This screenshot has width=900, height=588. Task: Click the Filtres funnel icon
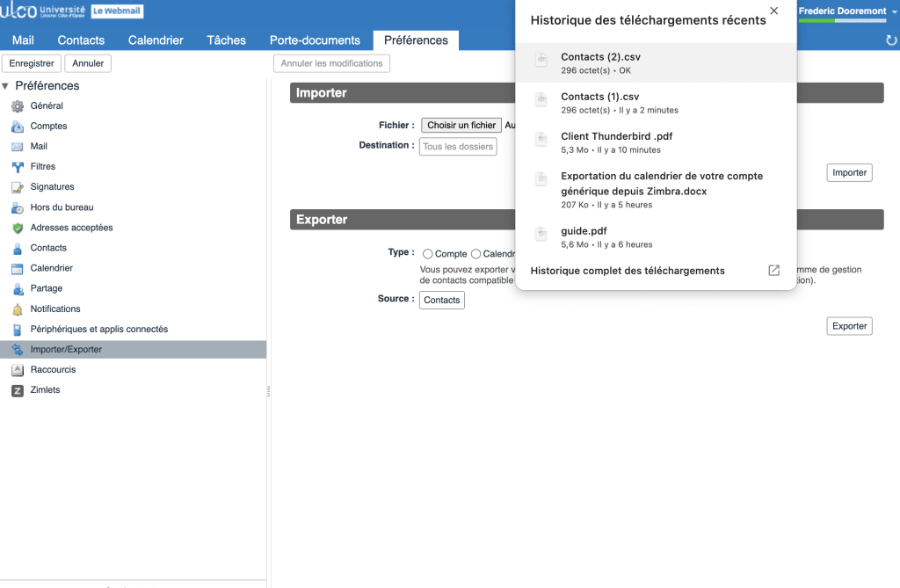tap(17, 167)
